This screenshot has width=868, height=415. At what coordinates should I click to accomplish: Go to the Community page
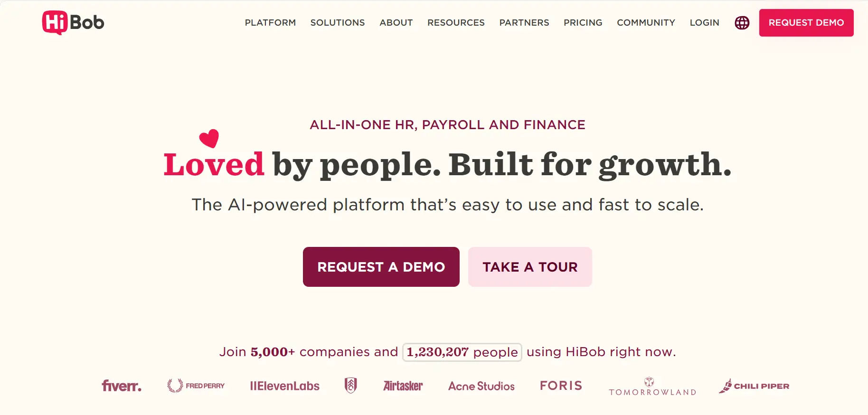646,23
